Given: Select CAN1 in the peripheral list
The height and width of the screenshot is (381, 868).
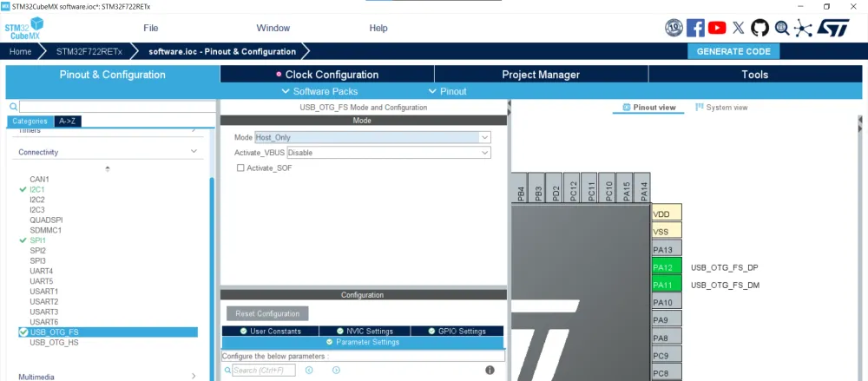Looking at the screenshot, I should click(x=39, y=180).
